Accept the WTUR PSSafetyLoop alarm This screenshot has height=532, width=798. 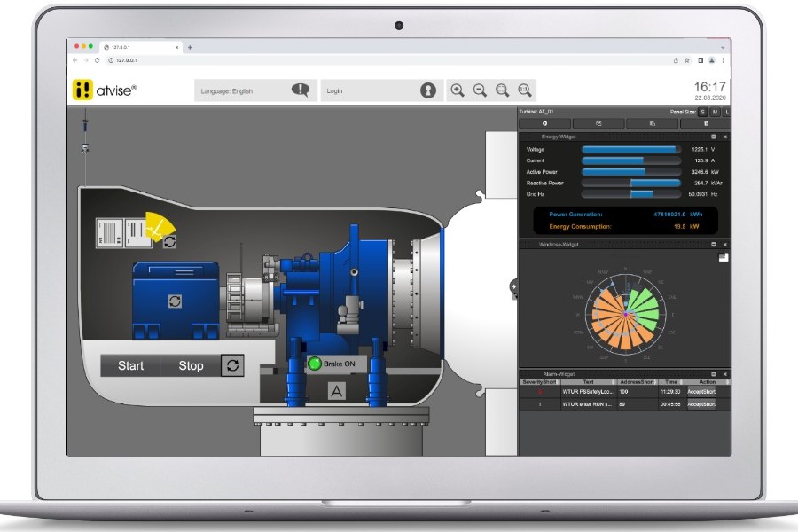pyautogui.click(x=700, y=391)
